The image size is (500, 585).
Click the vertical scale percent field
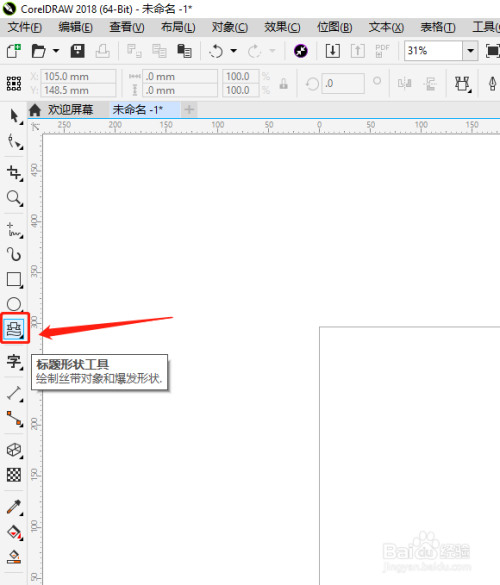(241, 90)
